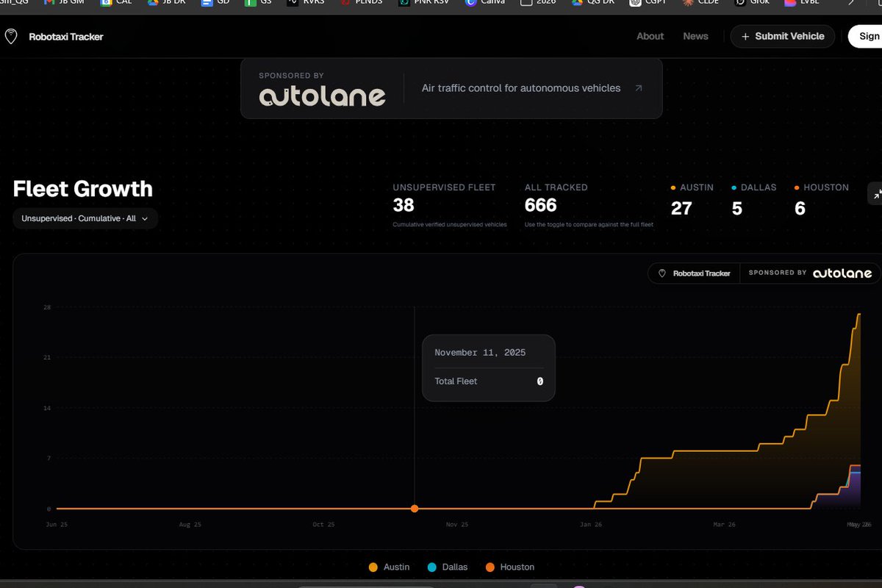882x588 pixels.
Task: Click the Total Fleet tooltip label
Action: point(456,381)
